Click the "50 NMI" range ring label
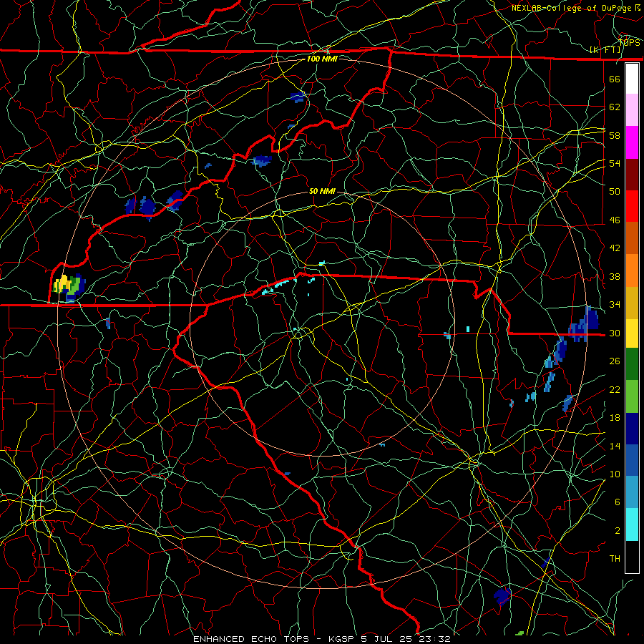 (x=322, y=191)
